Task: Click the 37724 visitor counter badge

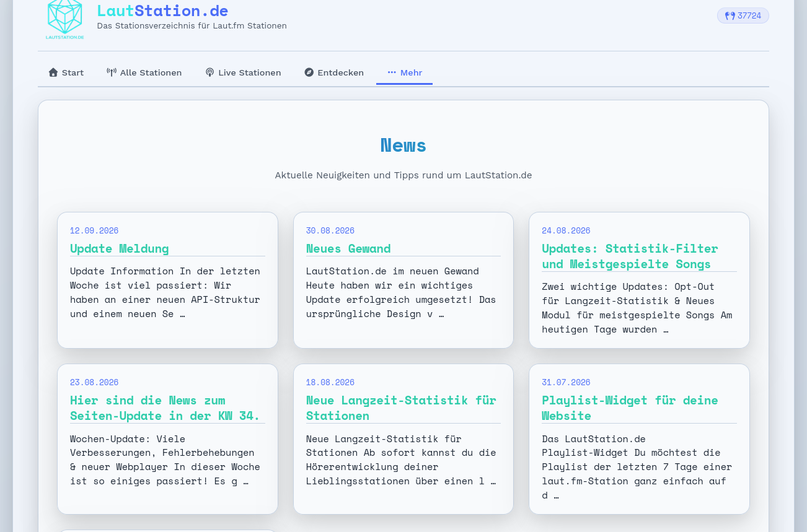Action: (x=743, y=15)
